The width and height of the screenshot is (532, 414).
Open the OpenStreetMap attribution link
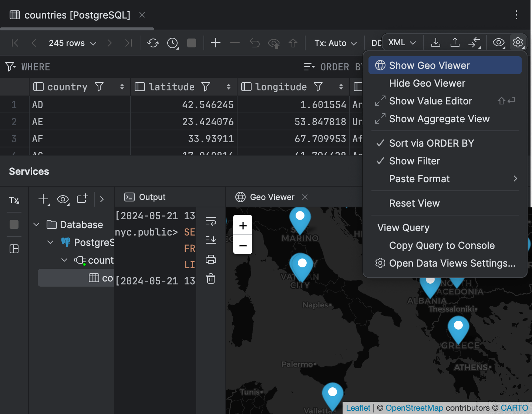click(414, 408)
